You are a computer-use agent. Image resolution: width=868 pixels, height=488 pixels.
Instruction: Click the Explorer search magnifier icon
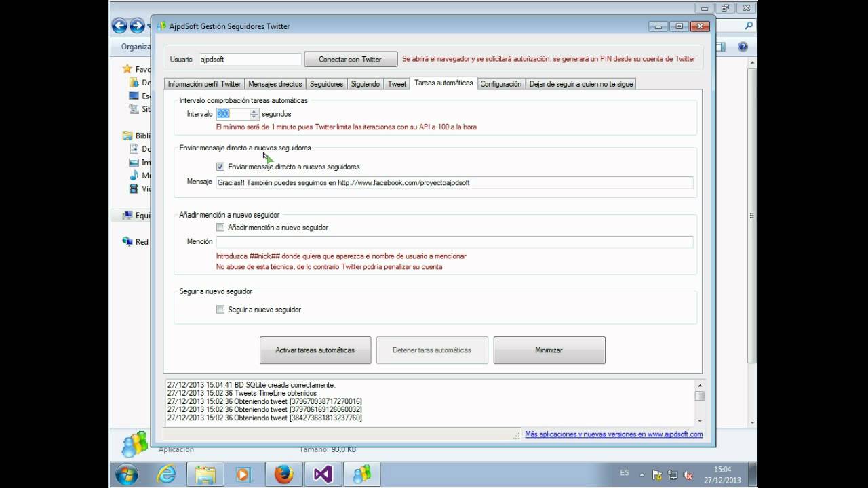(x=749, y=26)
